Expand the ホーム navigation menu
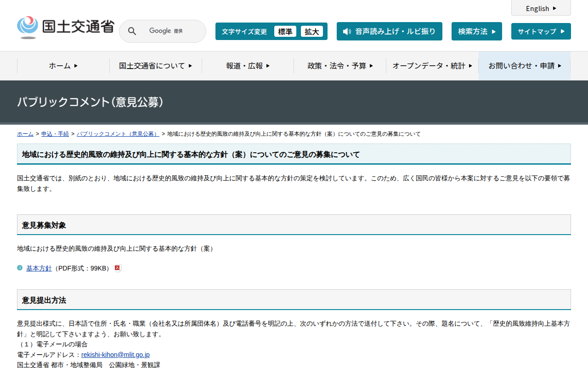 [x=63, y=66]
